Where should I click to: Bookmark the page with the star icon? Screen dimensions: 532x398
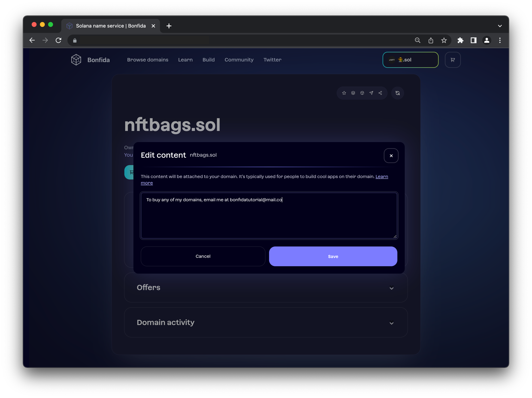pyautogui.click(x=444, y=40)
